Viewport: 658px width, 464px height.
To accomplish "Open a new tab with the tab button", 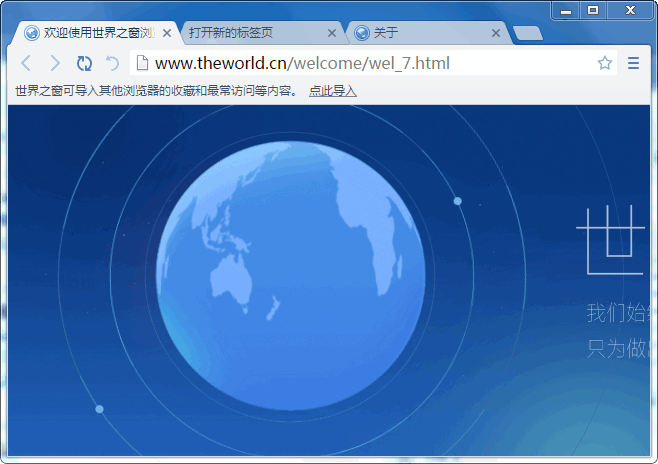I will pos(528,33).
